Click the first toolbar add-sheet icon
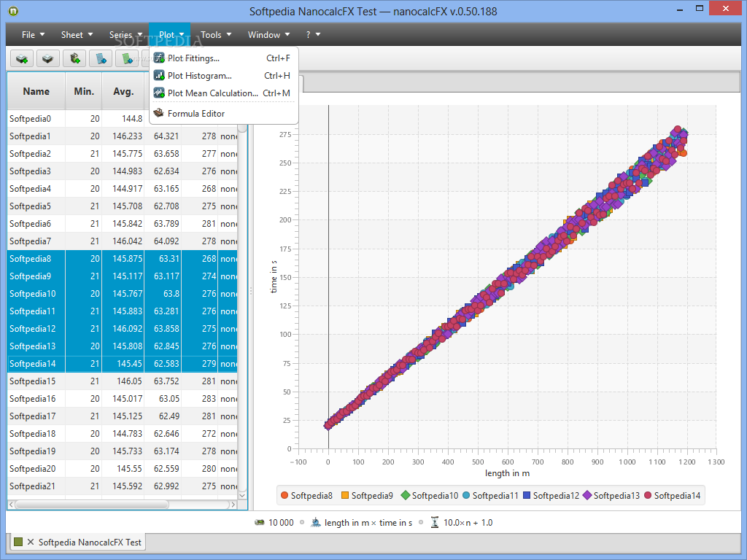 (22, 59)
